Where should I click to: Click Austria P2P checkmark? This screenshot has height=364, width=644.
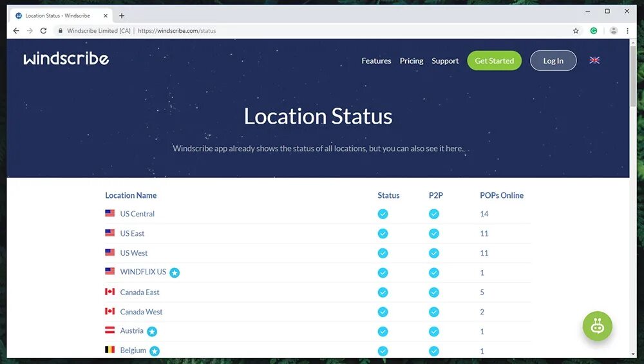point(433,332)
